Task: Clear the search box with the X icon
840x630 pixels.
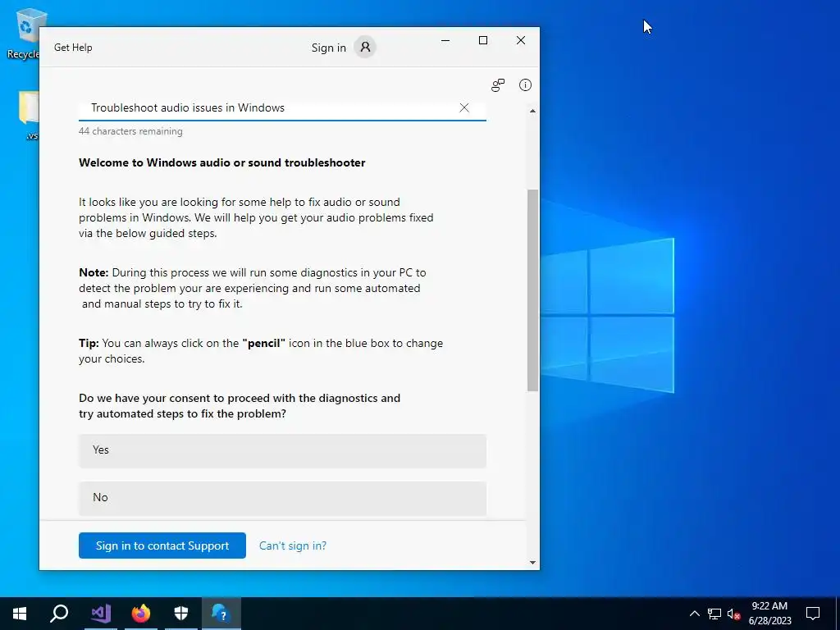Action: point(464,107)
